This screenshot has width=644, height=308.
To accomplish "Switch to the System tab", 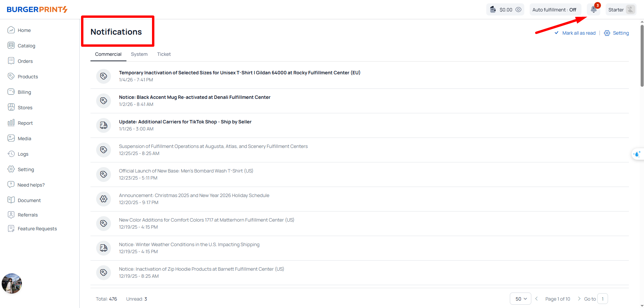I will tap(139, 54).
